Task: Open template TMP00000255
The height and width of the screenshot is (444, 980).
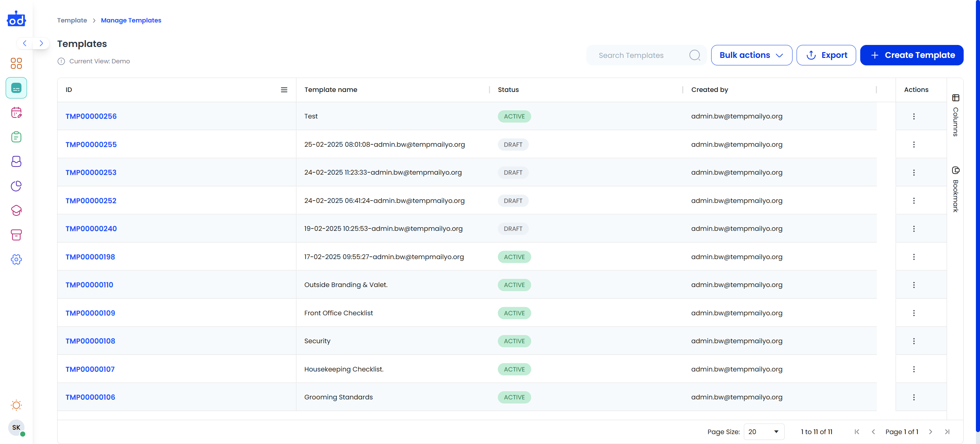Action: (x=91, y=145)
